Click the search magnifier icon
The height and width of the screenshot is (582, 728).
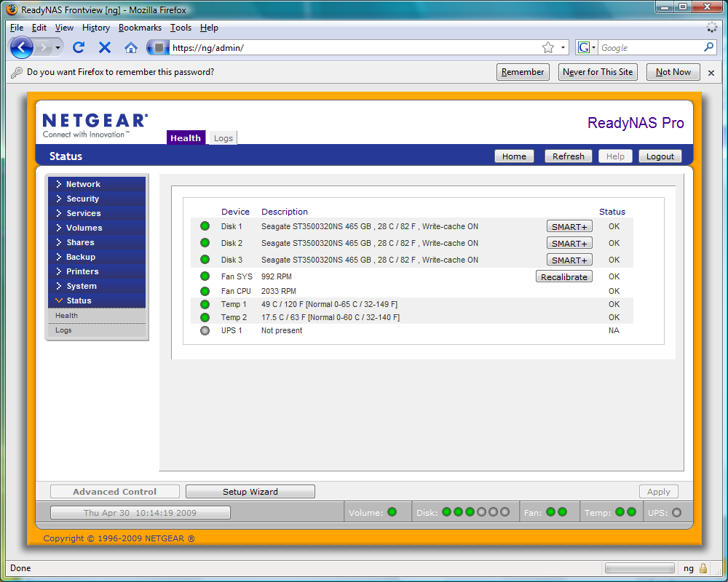coord(708,47)
